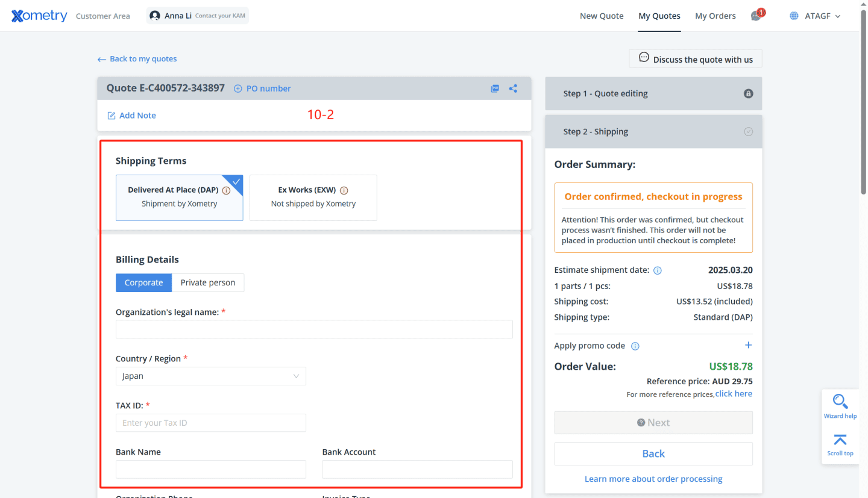The image size is (868, 498).
Task: Expand Step 1 - Quote editing section
Action: click(x=653, y=93)
